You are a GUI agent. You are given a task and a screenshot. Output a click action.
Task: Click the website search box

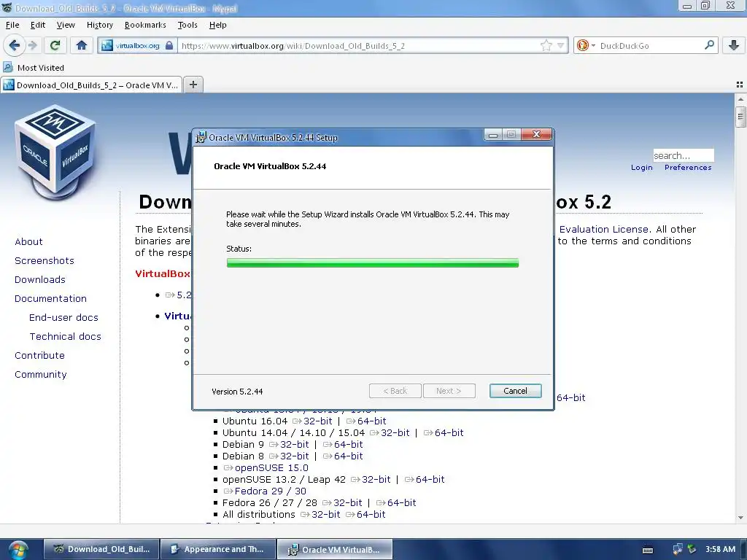(683, 155)
